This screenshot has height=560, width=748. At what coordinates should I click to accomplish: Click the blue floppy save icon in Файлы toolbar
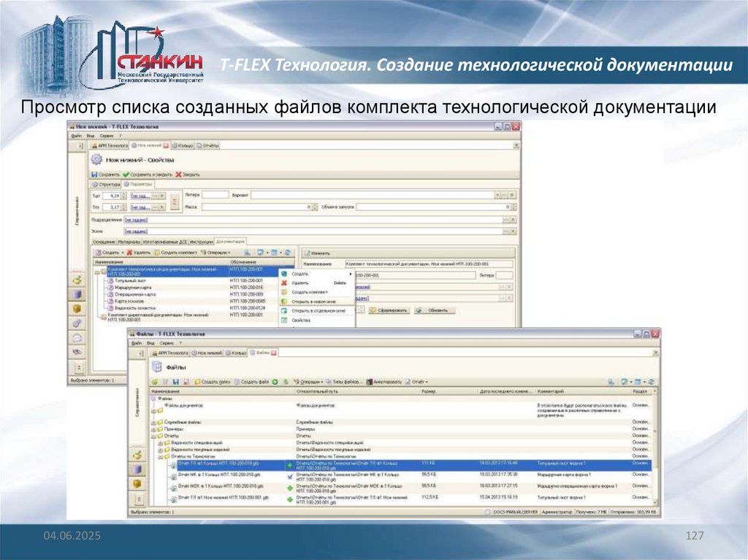(x=175, y=382)
